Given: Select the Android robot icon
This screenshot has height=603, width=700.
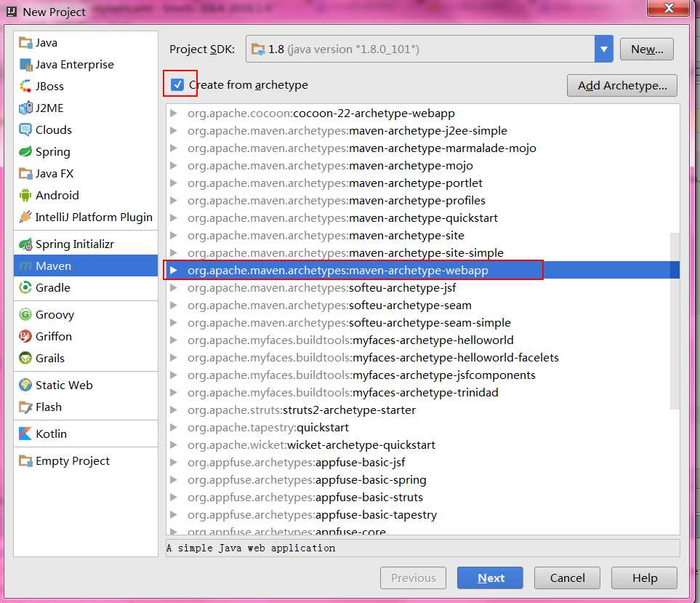Looking at the screenshot, I should tap(25, 195).
